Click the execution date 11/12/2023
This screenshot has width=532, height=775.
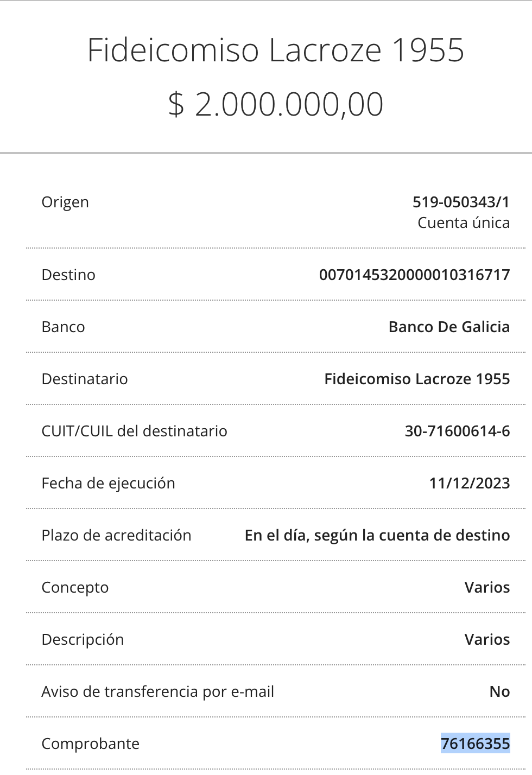point(470,483)
